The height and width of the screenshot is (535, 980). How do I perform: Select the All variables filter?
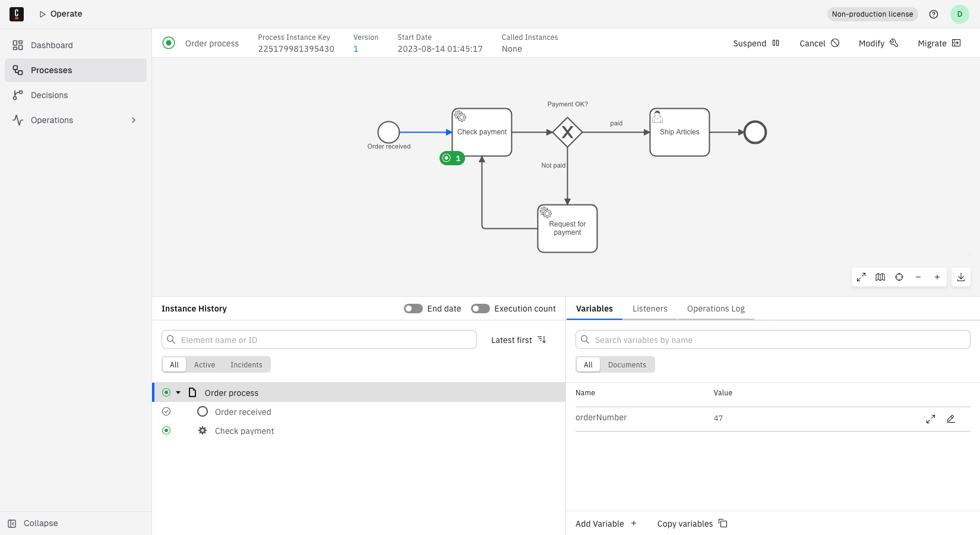588,364
